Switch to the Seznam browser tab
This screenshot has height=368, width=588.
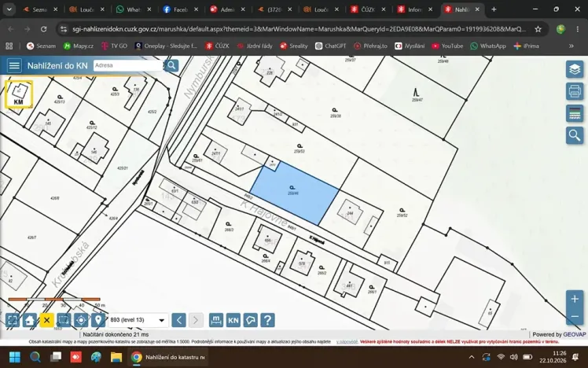[x=39, y=9]
